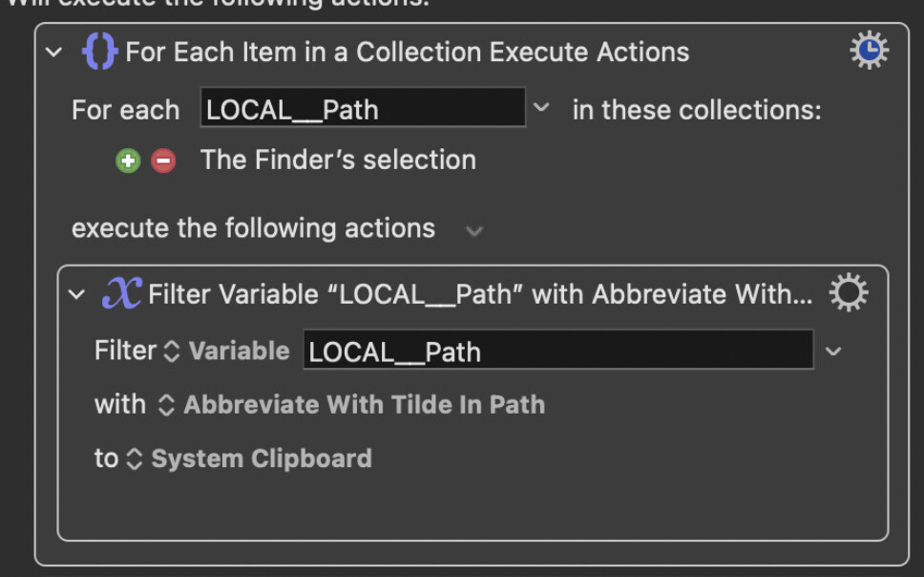The height and width of the screenshot is (577, 924).
Task: Open the variable list beside the Filter LOCAL__Path field
Action: pyautogui.click(x=832, y=352)
